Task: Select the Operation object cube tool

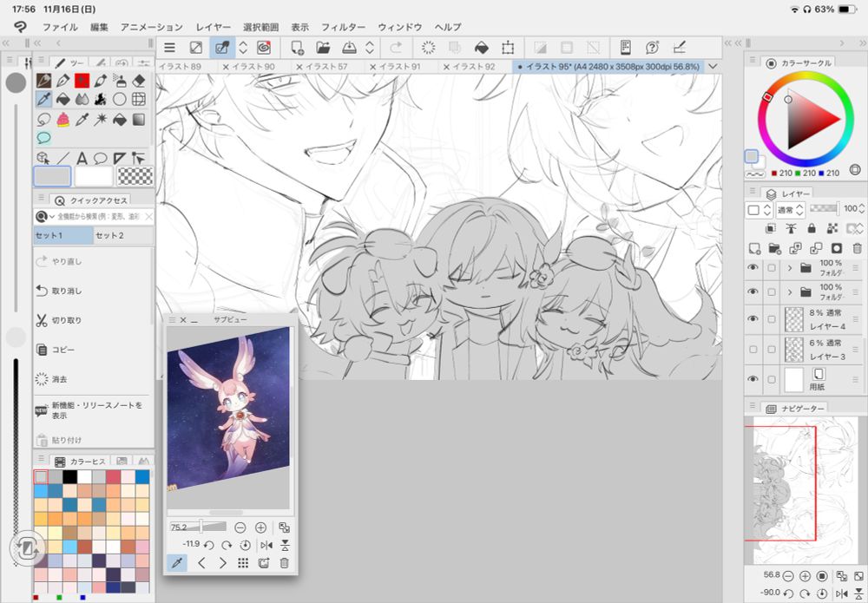Action: [43, 159]
